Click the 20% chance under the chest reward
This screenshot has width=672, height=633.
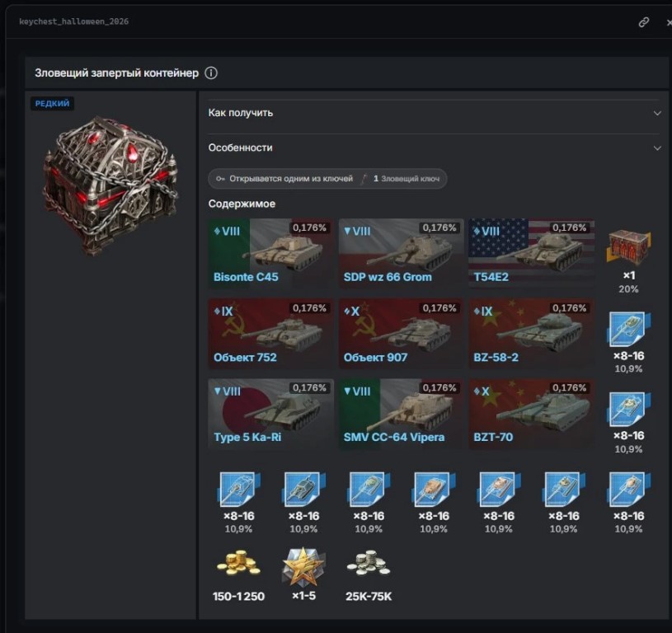(628, 289)
